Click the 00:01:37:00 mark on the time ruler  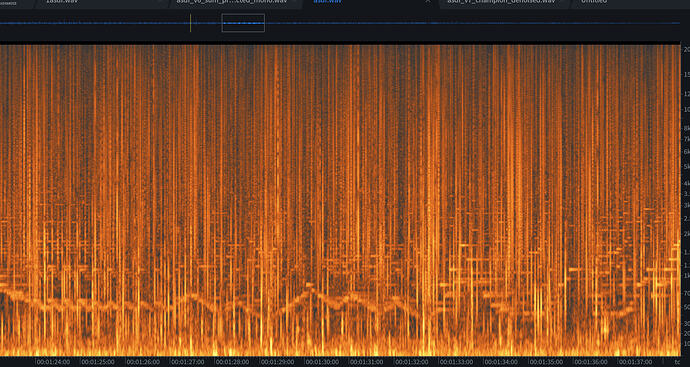tap(635, 362)
